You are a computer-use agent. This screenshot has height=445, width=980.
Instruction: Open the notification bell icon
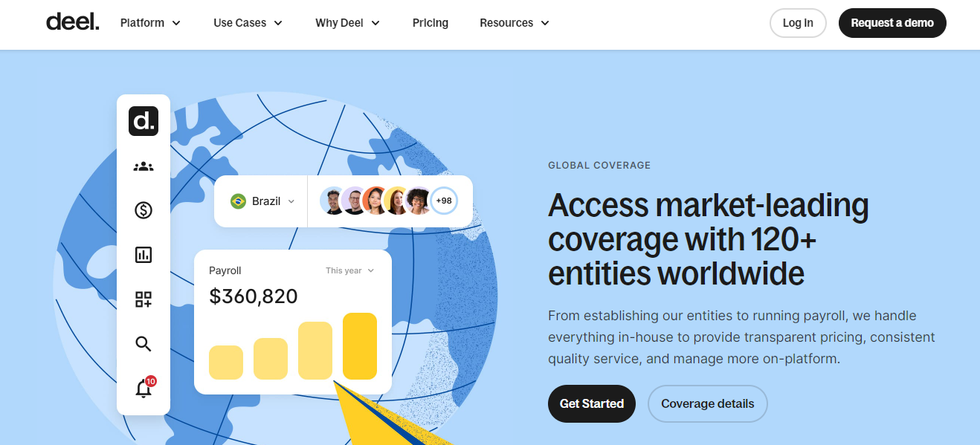click(144, 389)
